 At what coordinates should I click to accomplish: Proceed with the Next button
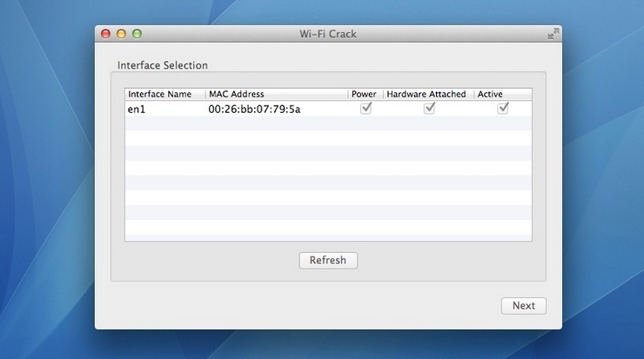pos(524,306)
